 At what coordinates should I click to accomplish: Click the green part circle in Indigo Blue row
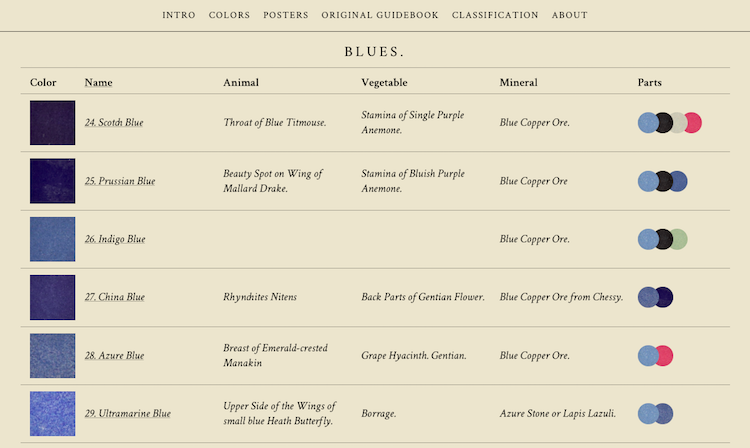point(678,239)
